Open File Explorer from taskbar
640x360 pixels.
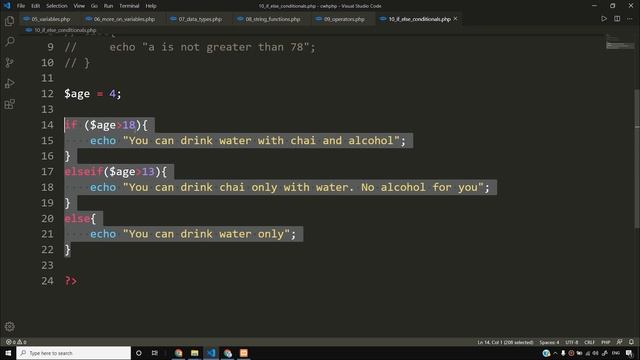[195, 353]
